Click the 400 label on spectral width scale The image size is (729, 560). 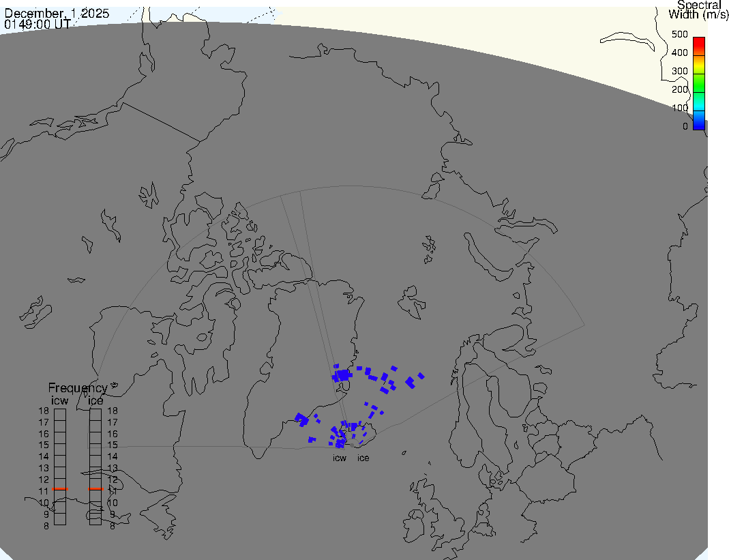pos(680,53)
